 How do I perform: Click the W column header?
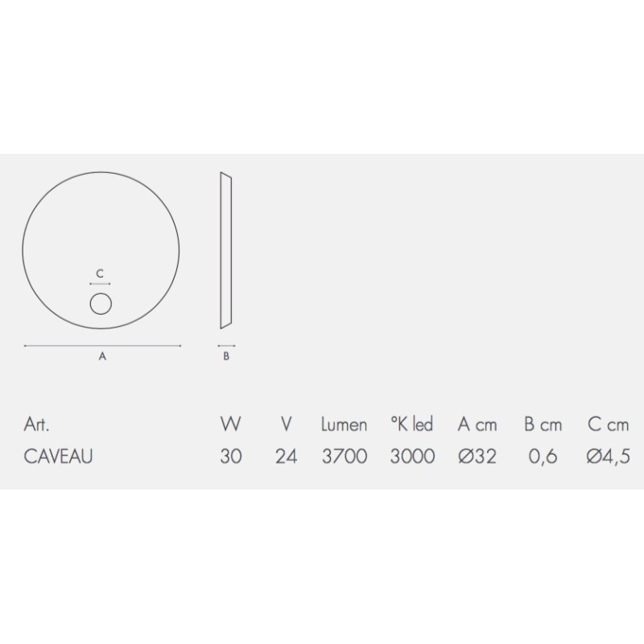(230, 424)
